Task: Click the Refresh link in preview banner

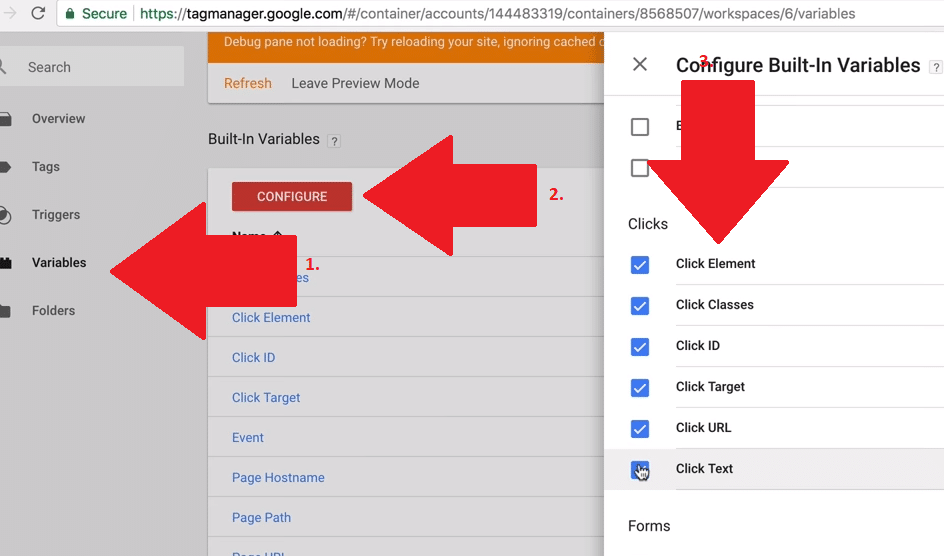Action: click(x=247, y=83)
